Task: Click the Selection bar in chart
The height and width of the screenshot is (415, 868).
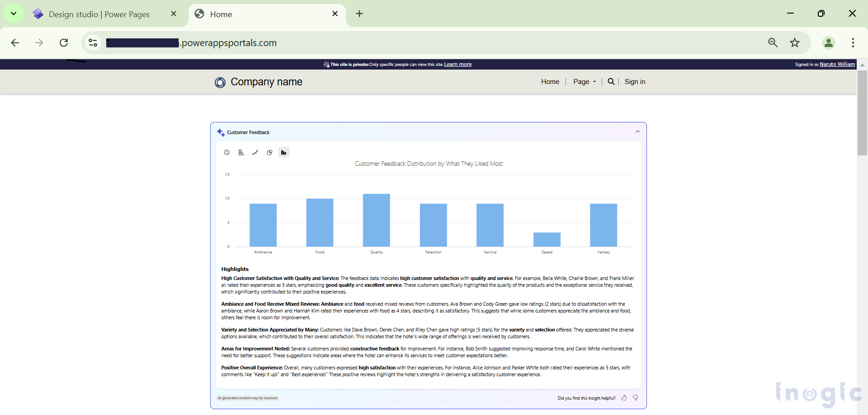Action: (x=433, y=225)
